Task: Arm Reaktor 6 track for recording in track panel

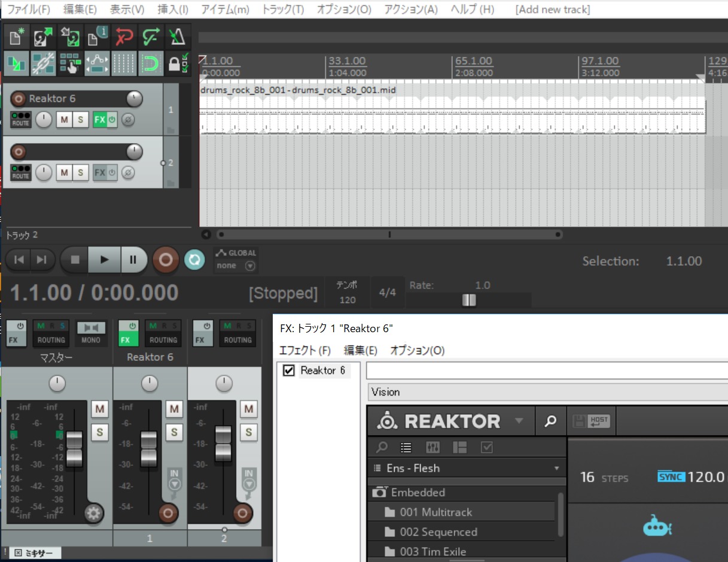Action: pos(19,99)
